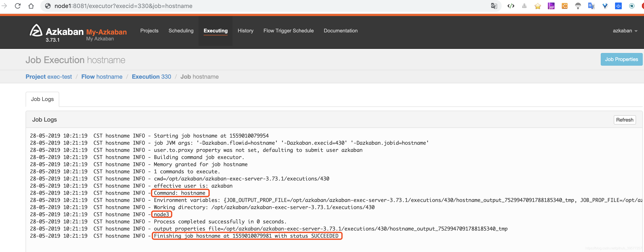This screenshot has height=252, width=644.
Task: Select the Job Logs tab
Action: coord(42,98)
